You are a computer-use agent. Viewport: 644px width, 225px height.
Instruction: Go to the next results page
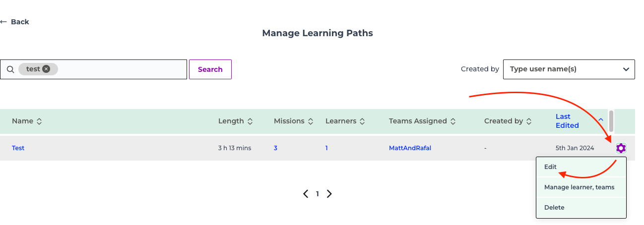click(x=329, y=194)
